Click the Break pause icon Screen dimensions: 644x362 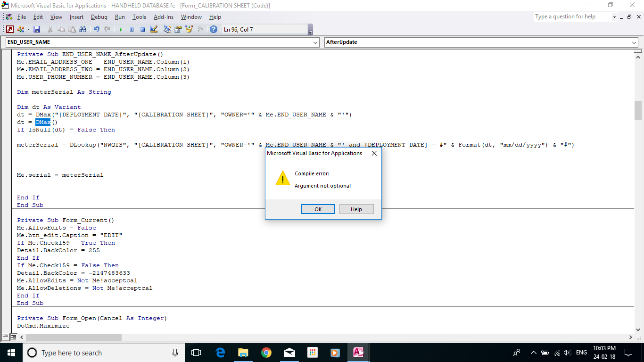132,29
